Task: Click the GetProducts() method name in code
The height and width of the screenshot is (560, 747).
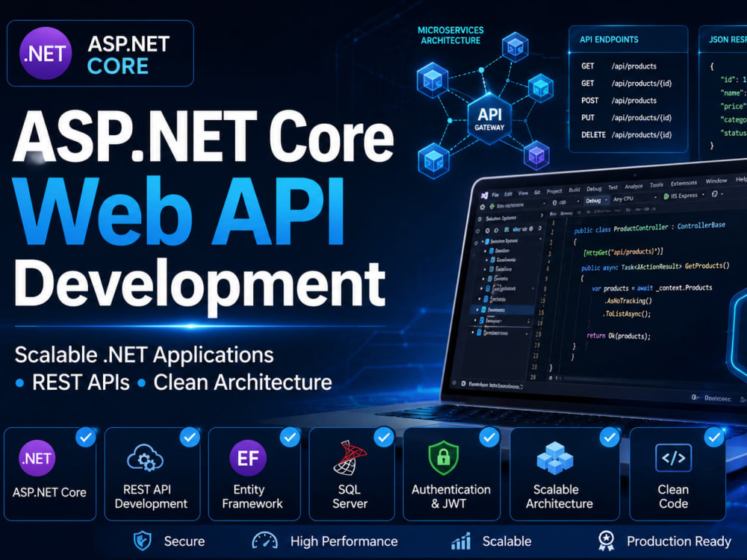Action: 707,266
